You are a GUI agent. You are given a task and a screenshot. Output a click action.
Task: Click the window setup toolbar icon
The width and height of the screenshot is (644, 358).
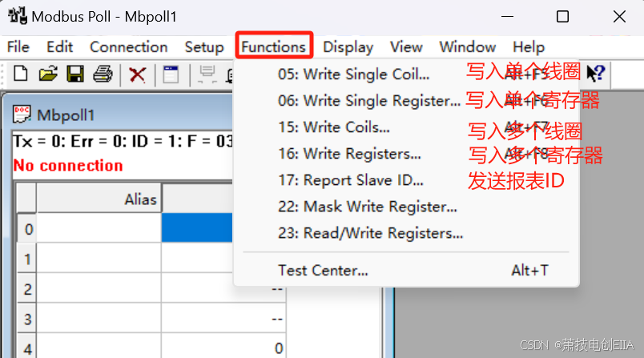[x=171, y=74]
